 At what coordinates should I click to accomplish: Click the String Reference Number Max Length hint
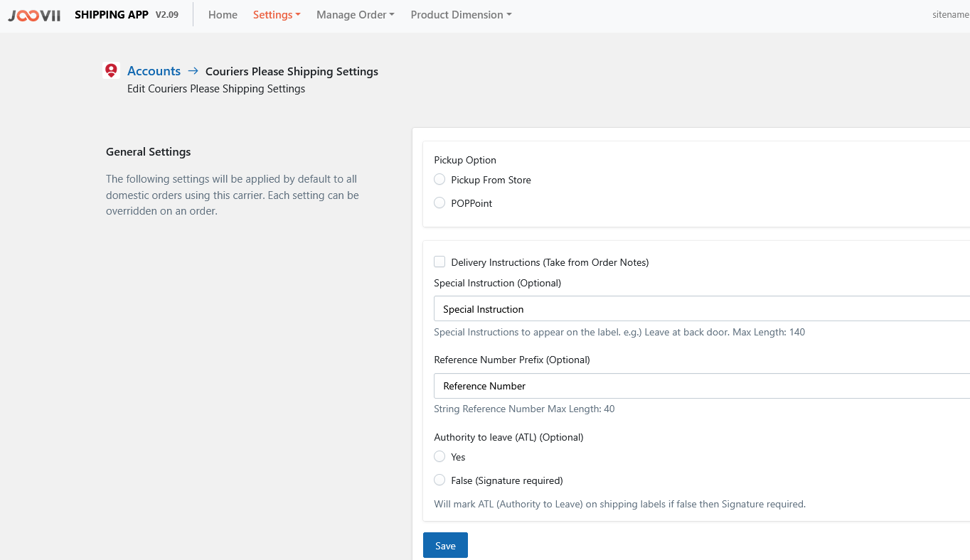tap(524, 409)
